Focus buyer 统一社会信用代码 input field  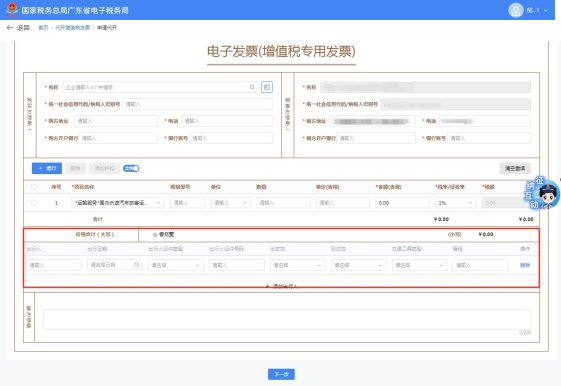(x=197, y=104)
